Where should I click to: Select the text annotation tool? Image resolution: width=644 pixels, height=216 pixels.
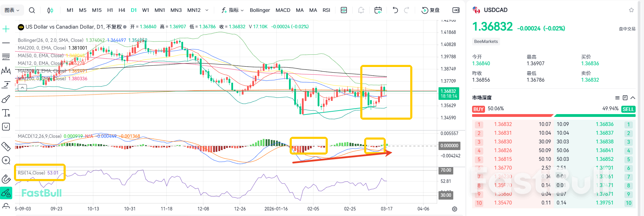6,113
